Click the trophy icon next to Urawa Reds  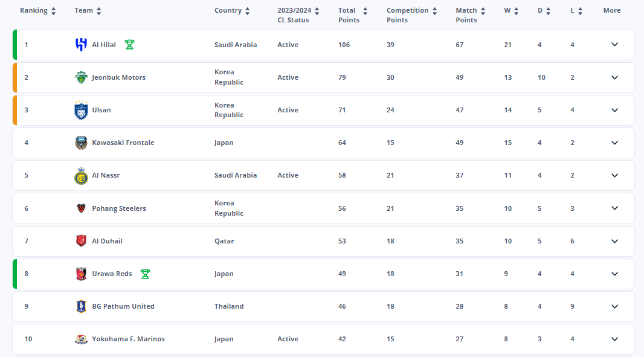point(145,274)
